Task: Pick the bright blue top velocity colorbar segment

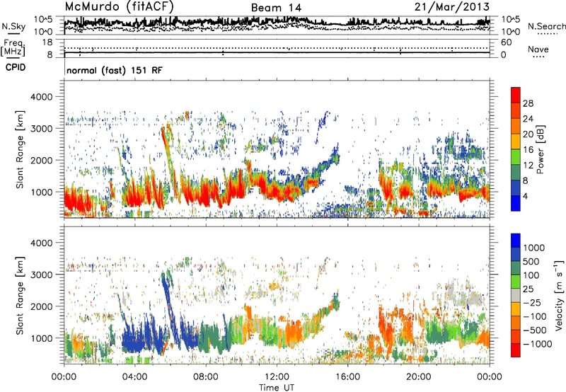Action: [516, 241]
